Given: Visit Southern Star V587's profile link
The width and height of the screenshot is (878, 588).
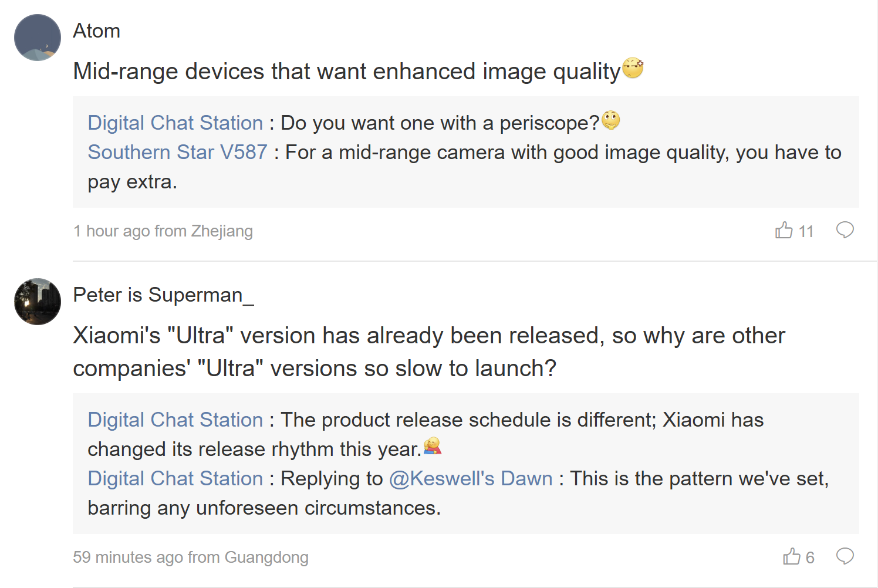Looking at the screenshot, I should point(177,152).
